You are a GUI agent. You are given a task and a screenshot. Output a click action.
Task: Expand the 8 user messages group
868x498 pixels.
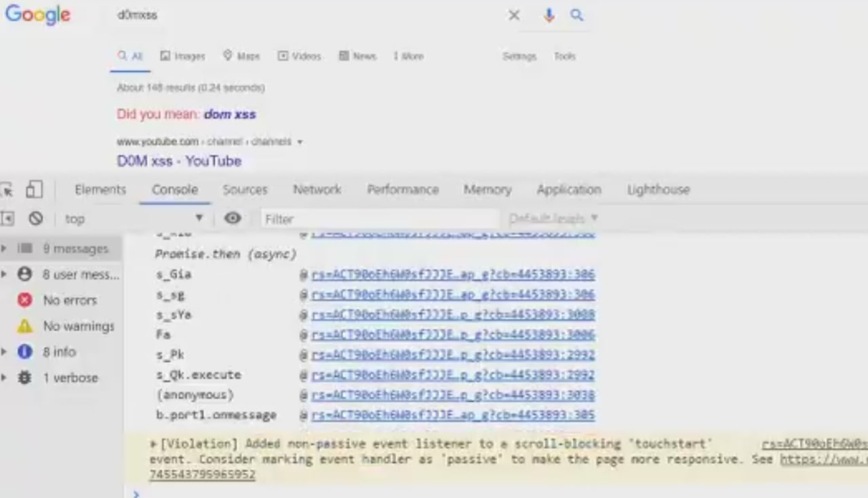[4, 274]
